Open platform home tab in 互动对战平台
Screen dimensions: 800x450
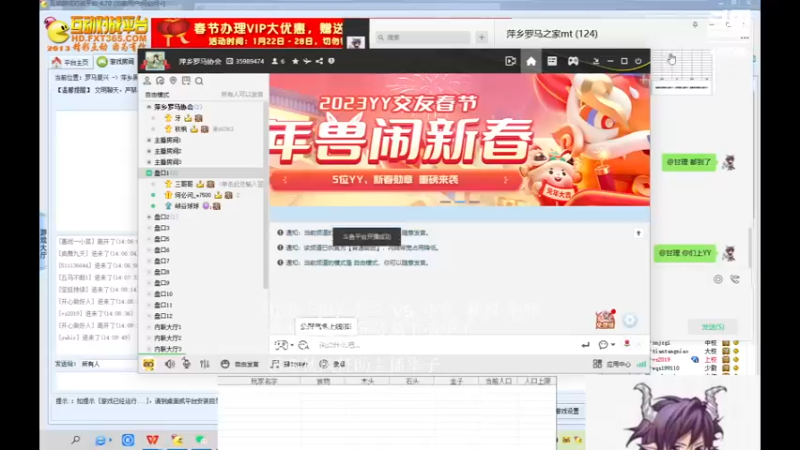[70, 62]
